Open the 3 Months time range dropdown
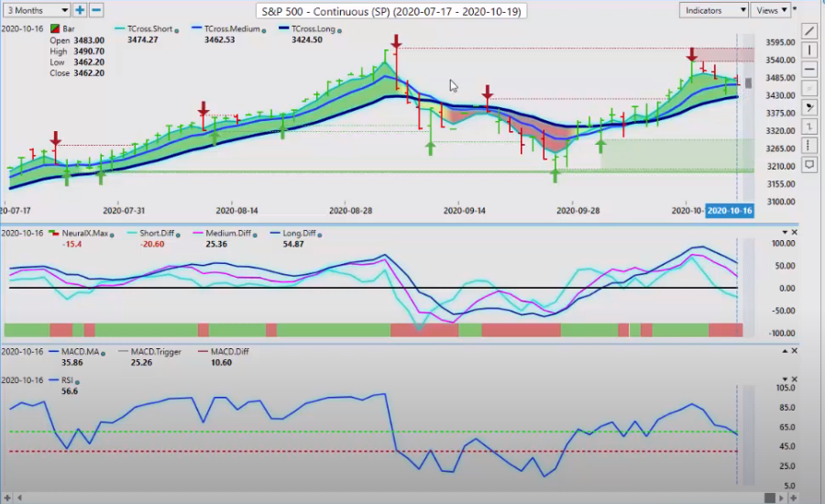 click(37, 10)
